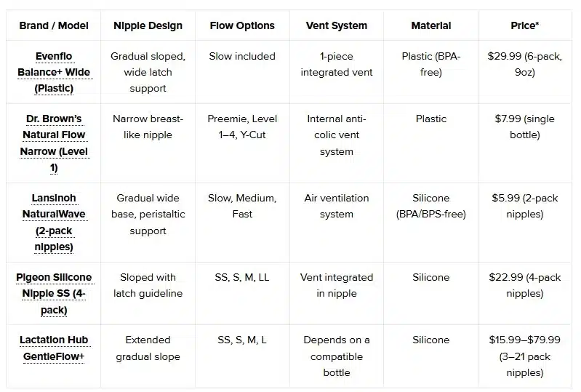Click the Flow Options column header
This screenshot has height=392, width=581.
tap(242, 25)
